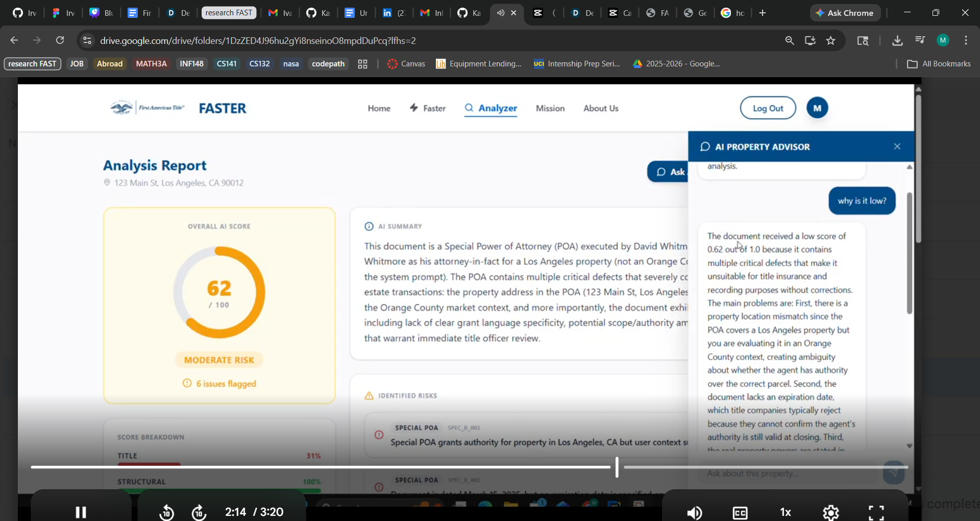
Task: Switch to the Google 'ho' tab
Action: [733, 13]
